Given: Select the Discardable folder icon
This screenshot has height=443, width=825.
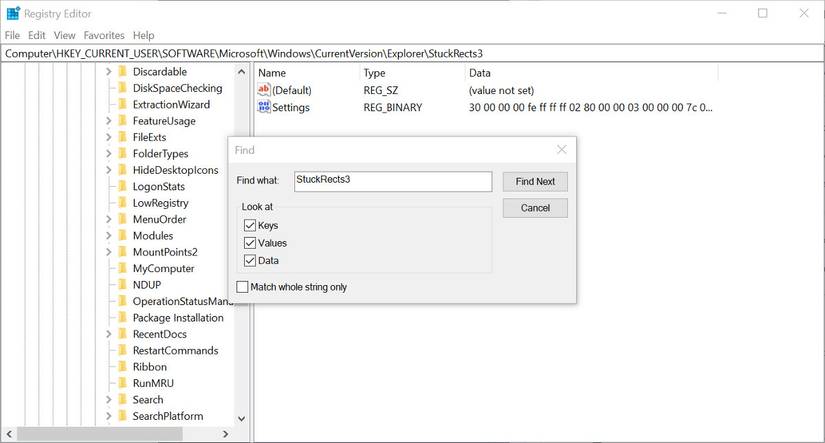Looking at the screenshot, I should pyautogui.click(x=122, y=72).
